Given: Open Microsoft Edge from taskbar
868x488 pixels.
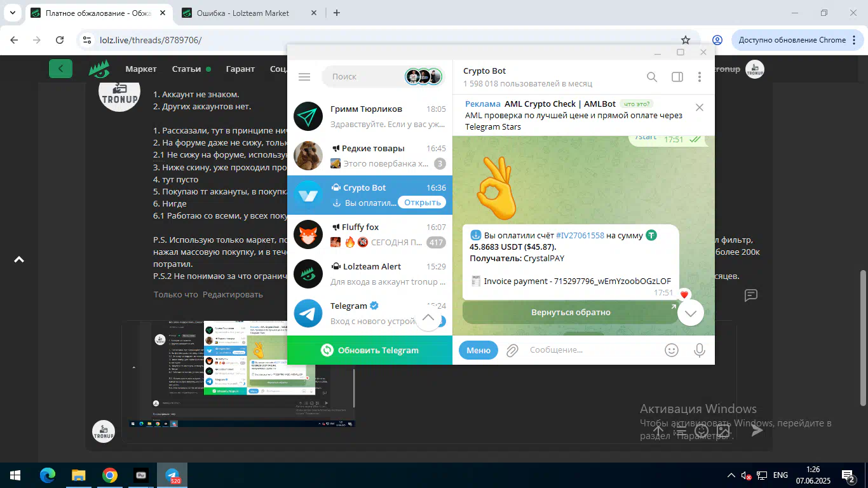Looking at the screenshot, I should point(48,475).
